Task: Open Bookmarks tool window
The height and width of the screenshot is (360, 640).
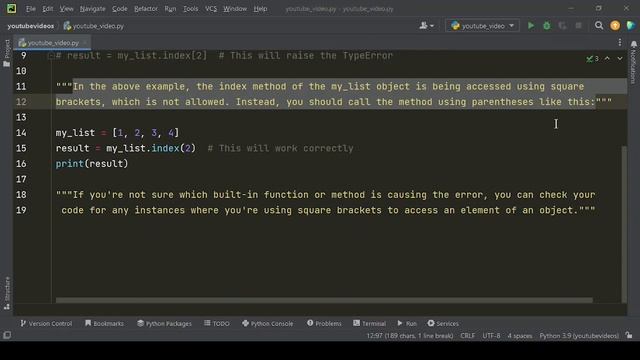Action: coord(104,323)
